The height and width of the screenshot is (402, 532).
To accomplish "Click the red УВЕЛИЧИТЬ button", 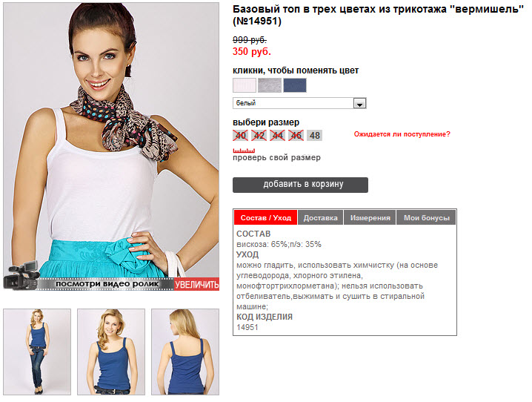I will point(197,284).
